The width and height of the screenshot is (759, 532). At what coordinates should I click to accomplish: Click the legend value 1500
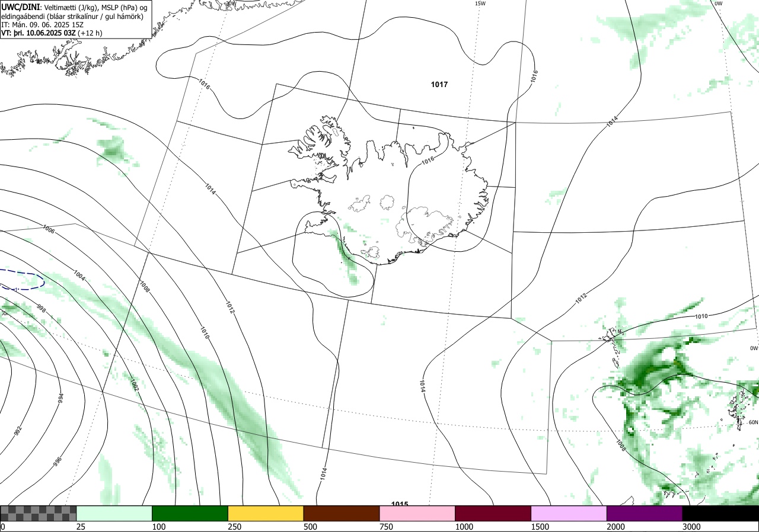[540, 527]
